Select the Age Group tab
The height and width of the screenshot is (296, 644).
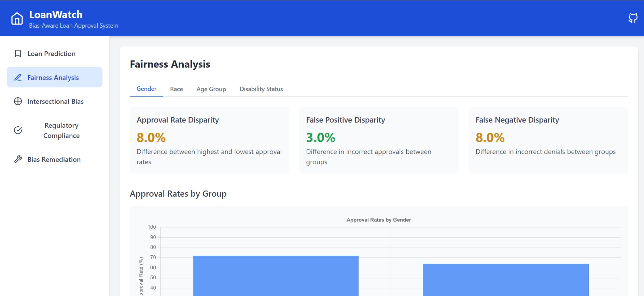click(x=211, y=89)
